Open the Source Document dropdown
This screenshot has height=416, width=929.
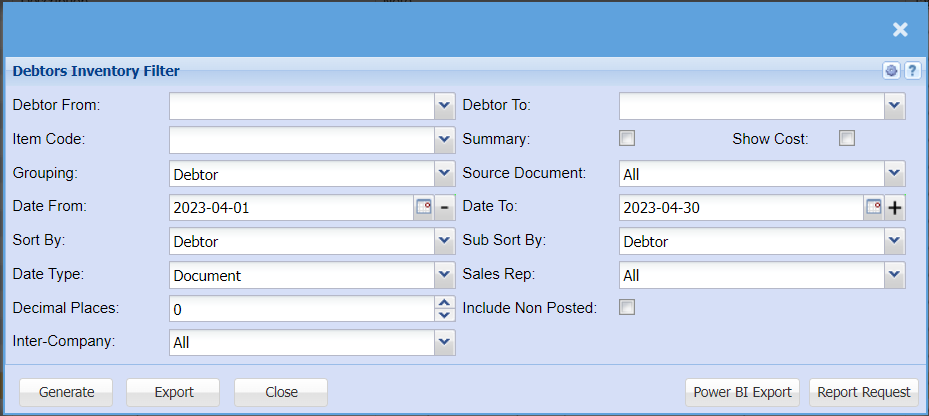coord(895,173)
